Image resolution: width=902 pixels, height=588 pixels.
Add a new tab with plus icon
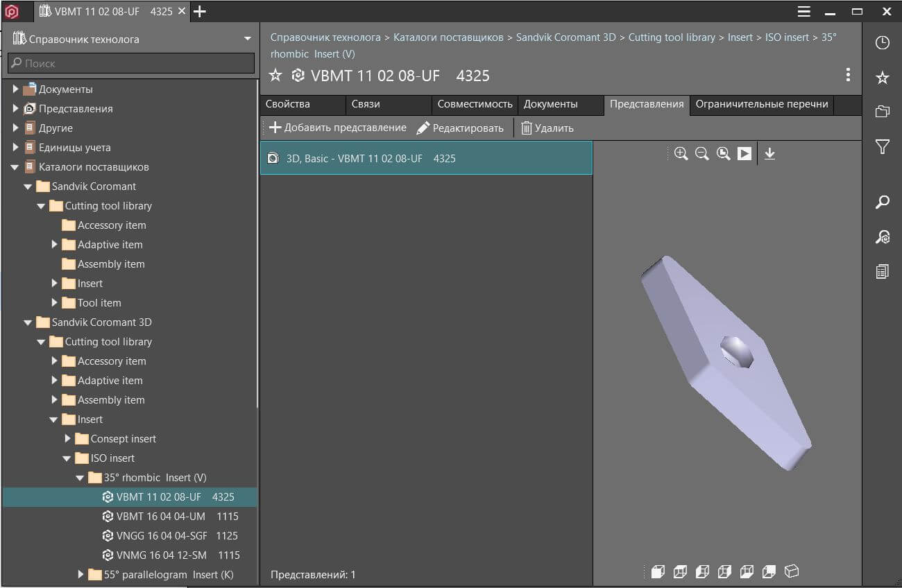[x=199, y=11]
